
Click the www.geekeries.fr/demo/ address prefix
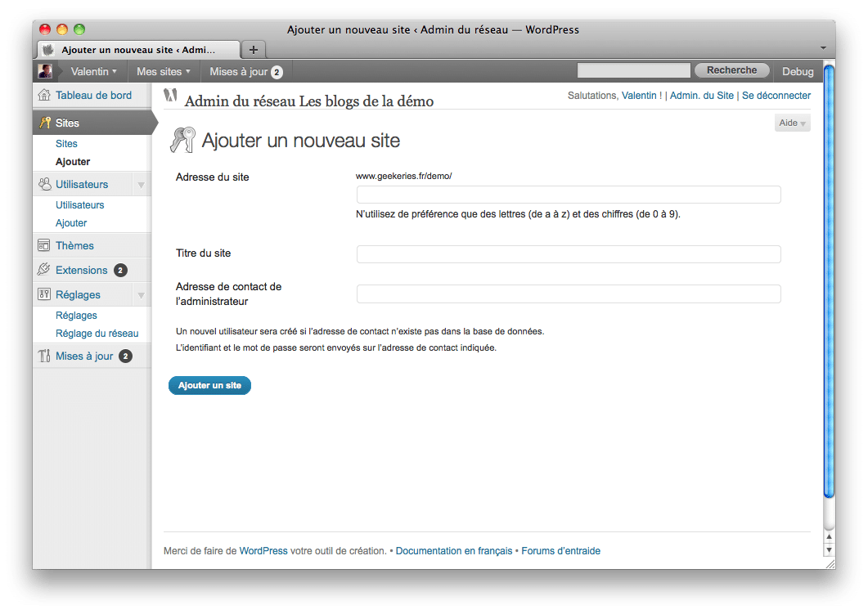click(403, 176)
